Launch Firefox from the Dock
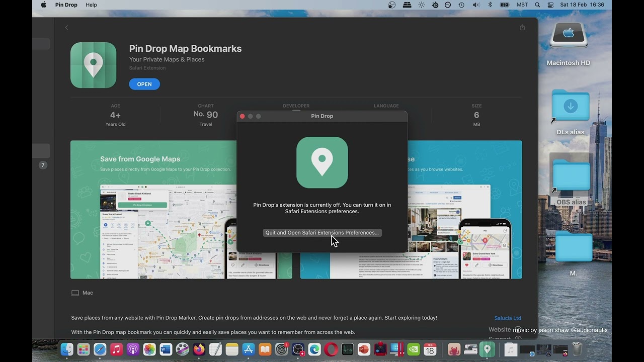Image resolution: width=644 pixels, height=362 pixels. 199,349
